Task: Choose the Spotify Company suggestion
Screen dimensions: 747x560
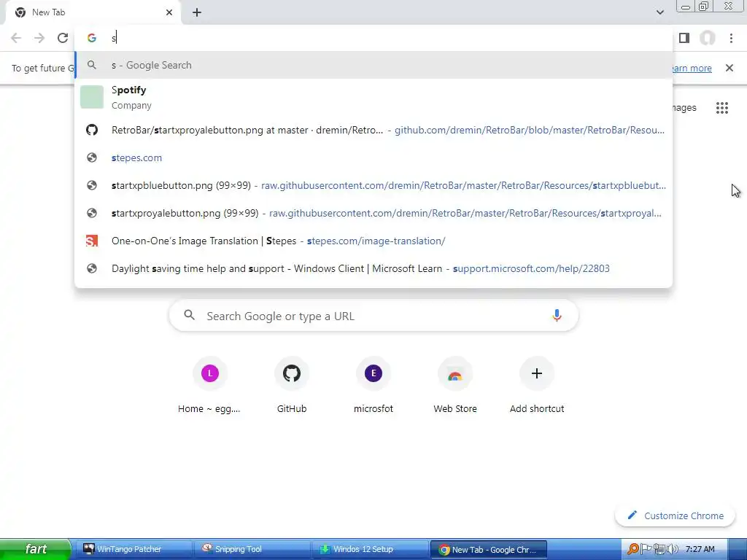Action: (x=373, y=97)
